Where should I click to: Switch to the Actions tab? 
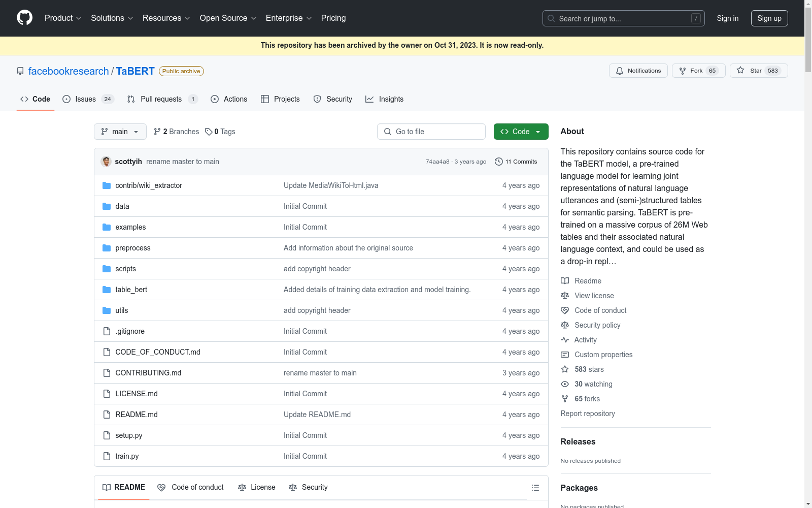[x=229, y=99]
